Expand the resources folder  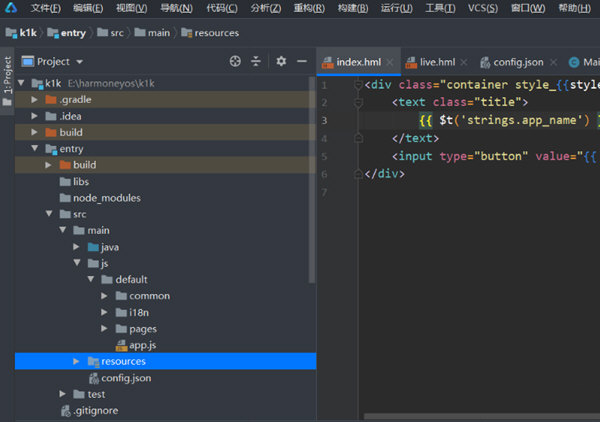(78, 361)
